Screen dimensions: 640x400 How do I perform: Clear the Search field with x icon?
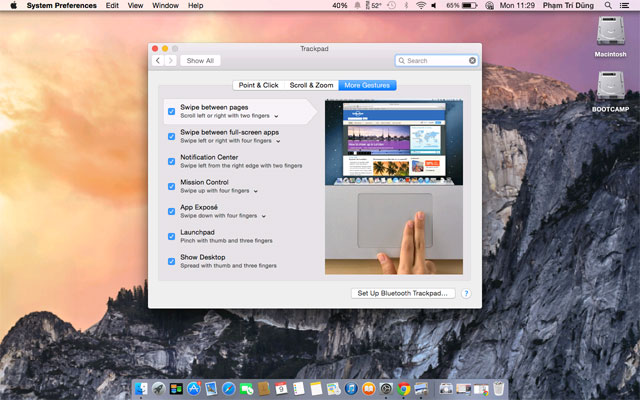[472, 60]
